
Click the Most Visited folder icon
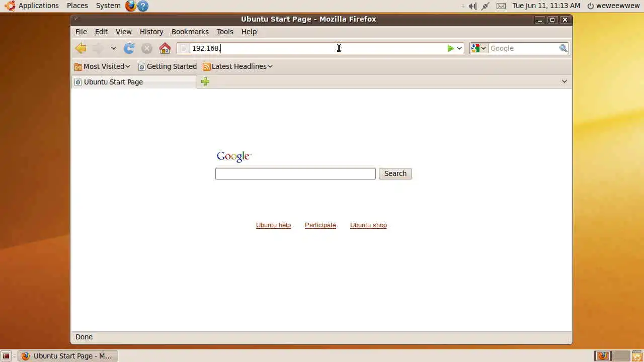click(x=78, y=66)
